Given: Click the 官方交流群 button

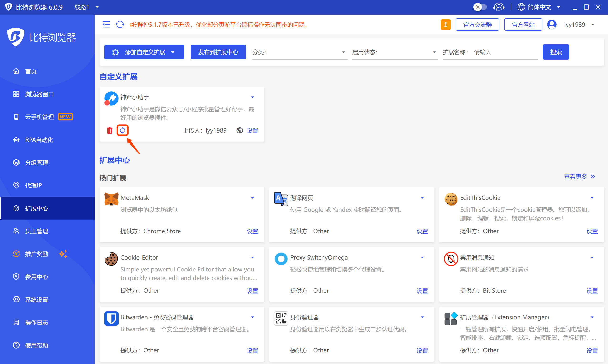Looking at the screenshot, I should [477, 25].
